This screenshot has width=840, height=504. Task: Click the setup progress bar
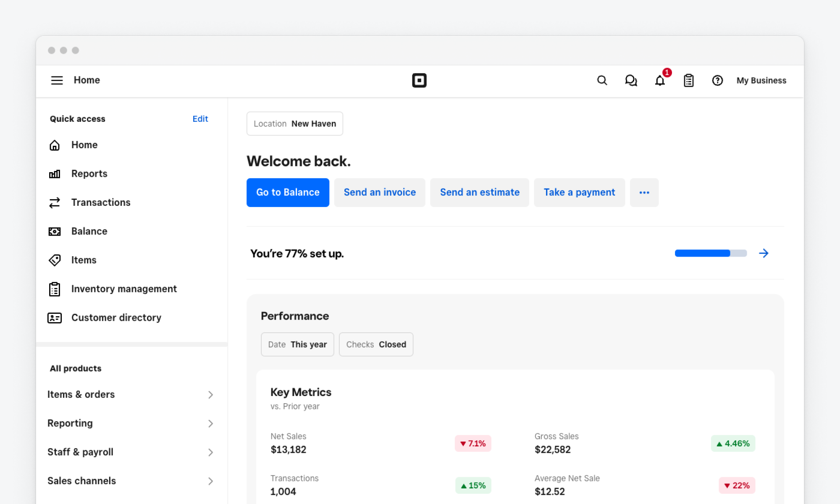710,253
